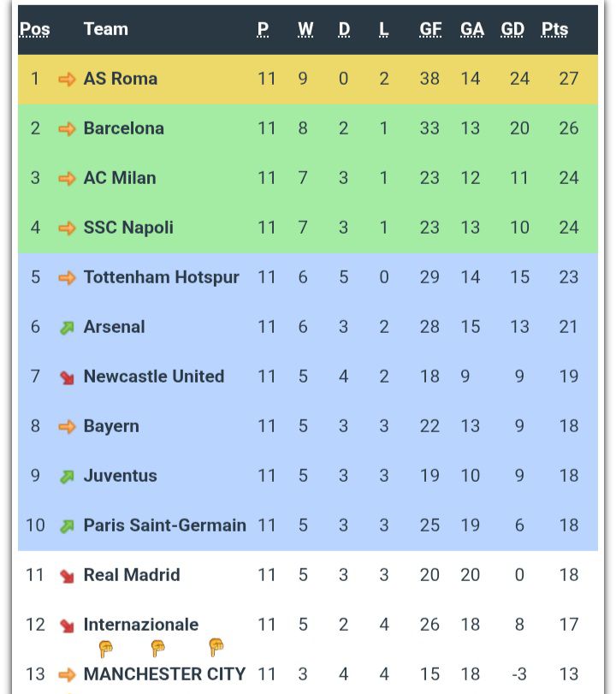The width and height of the screenshot is (616, 694).
Task: Click the green up arrow beside Paris Saint-Germain
Action: [67, 526]
